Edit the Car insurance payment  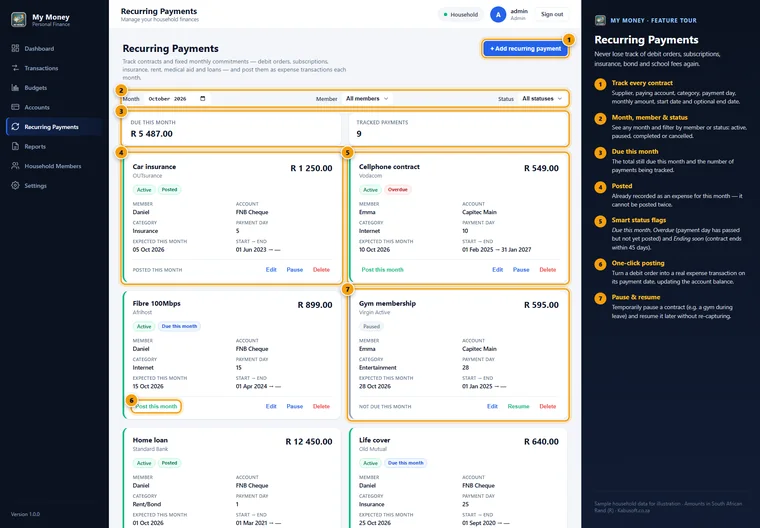point(271,270)
